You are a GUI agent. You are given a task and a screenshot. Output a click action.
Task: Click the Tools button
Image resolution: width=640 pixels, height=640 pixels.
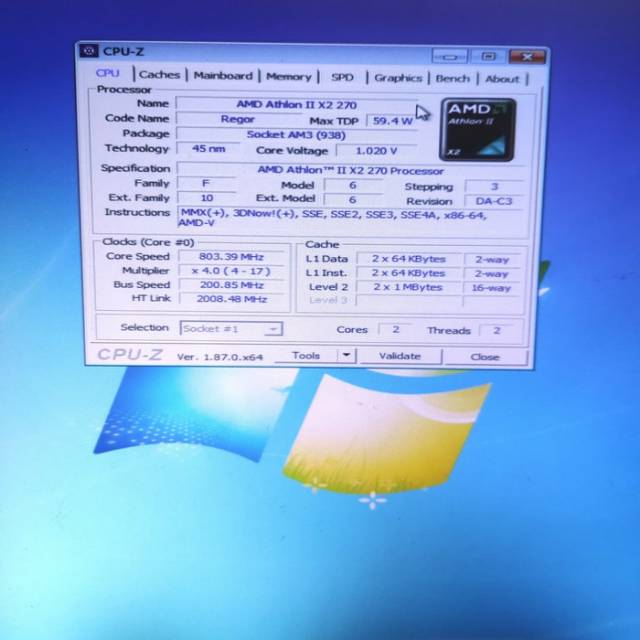click(306, 355)
